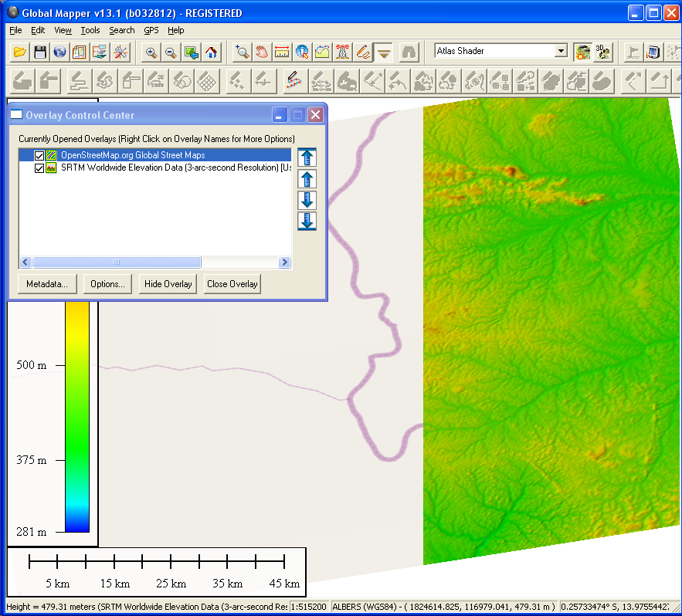Screen dimensions: 682x616
Task: Uncheck the SRTM Worldwide Elevation Data overlay
Action: click(x=39, y=168)
